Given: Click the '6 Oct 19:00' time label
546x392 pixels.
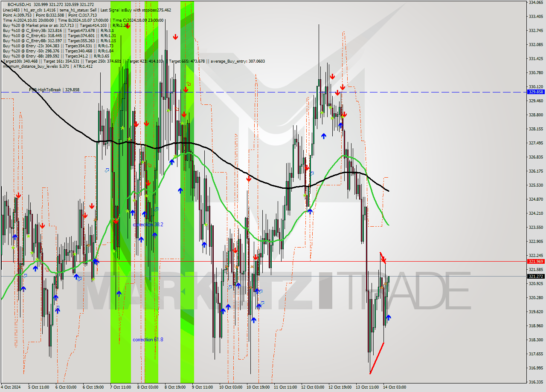Looking at the screenshot, I should tap(93, 387).
